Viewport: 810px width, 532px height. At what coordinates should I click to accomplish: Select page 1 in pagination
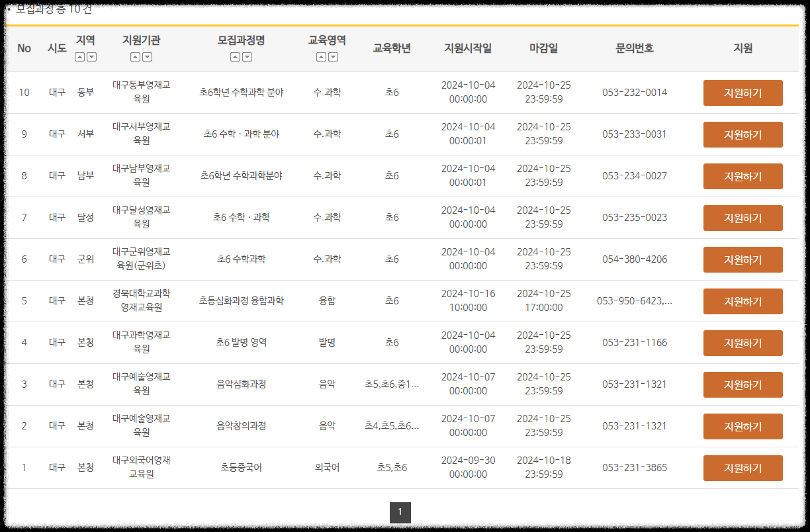click(400, 512)
